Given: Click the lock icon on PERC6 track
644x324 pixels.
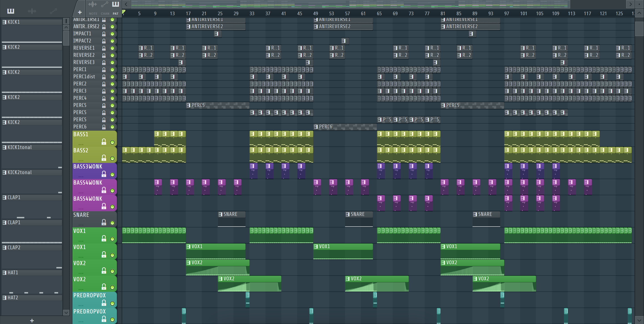Looking at the screenshot, I should (x=104, y=127).
